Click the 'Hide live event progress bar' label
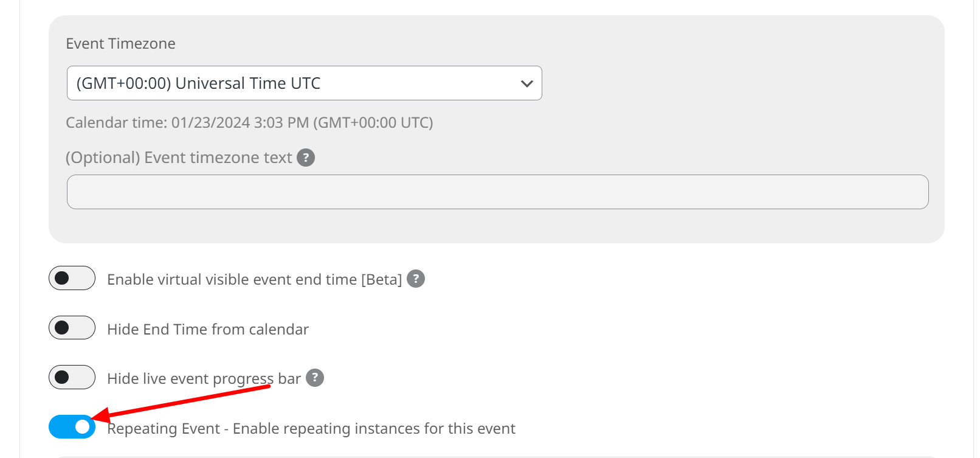Image resolution: width=980 pixels, height=458 pixels. [x=204, y=379]
